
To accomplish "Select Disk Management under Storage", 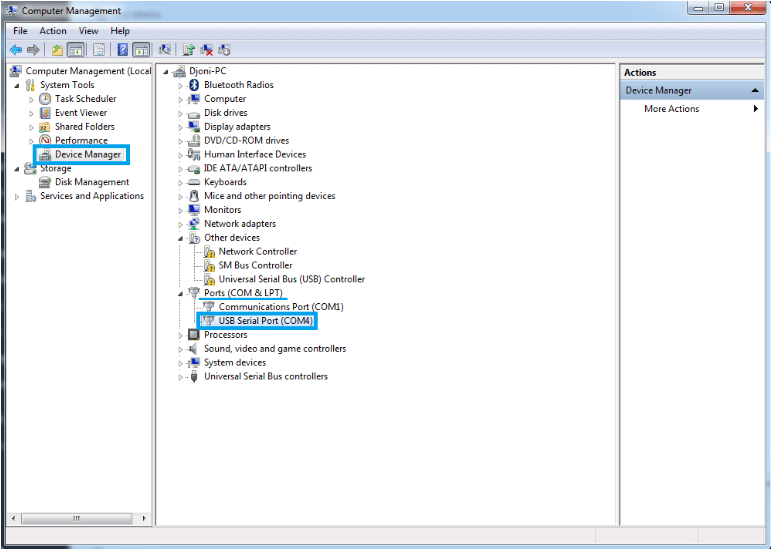I will 91,182.
